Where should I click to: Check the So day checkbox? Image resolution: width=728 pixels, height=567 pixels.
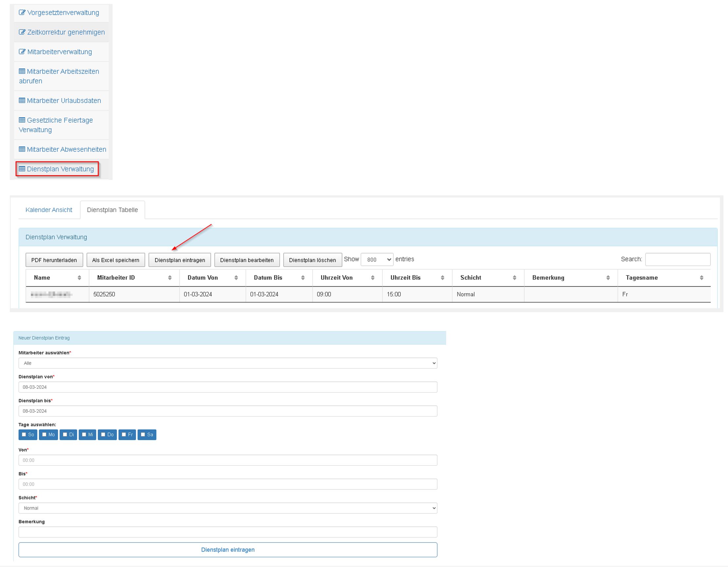24,434
